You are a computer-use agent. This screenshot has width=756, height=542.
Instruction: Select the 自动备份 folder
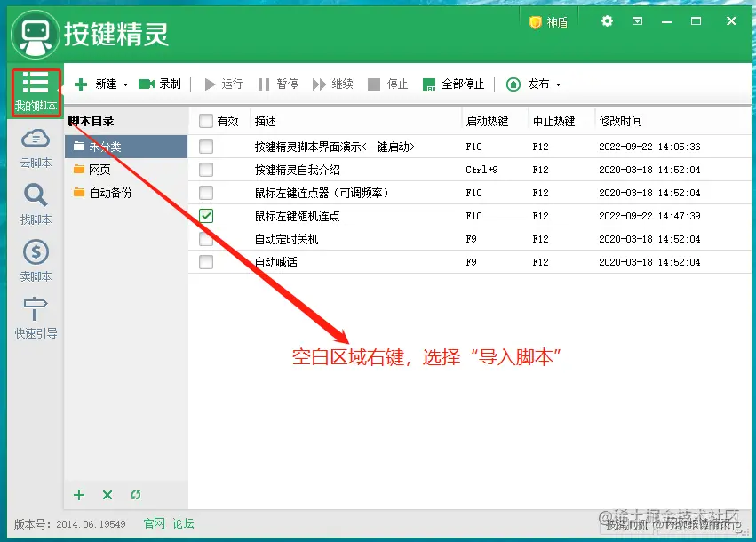[126, 193]
